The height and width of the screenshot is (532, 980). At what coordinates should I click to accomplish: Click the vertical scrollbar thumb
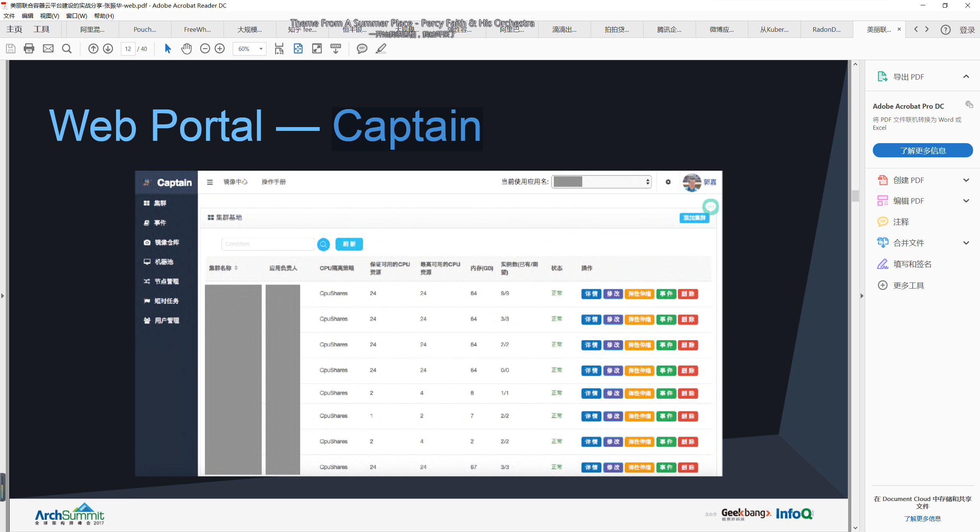pyautogui.click(x=855, y=196)
